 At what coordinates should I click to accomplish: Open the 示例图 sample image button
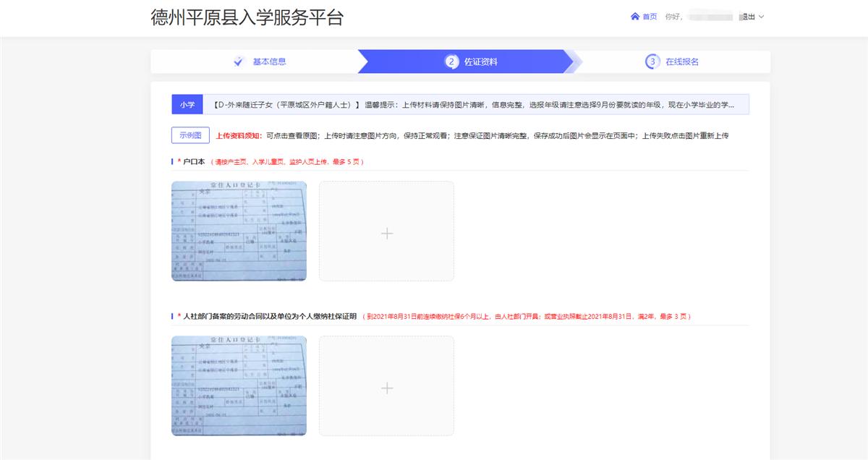(x=190, y=135)
